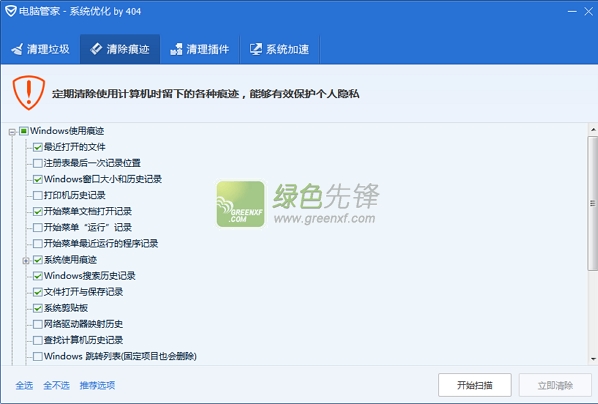The width and height of the screenshot is (598, 404).
Task: Click the shield logo in title bar
Action: (11, 11)
